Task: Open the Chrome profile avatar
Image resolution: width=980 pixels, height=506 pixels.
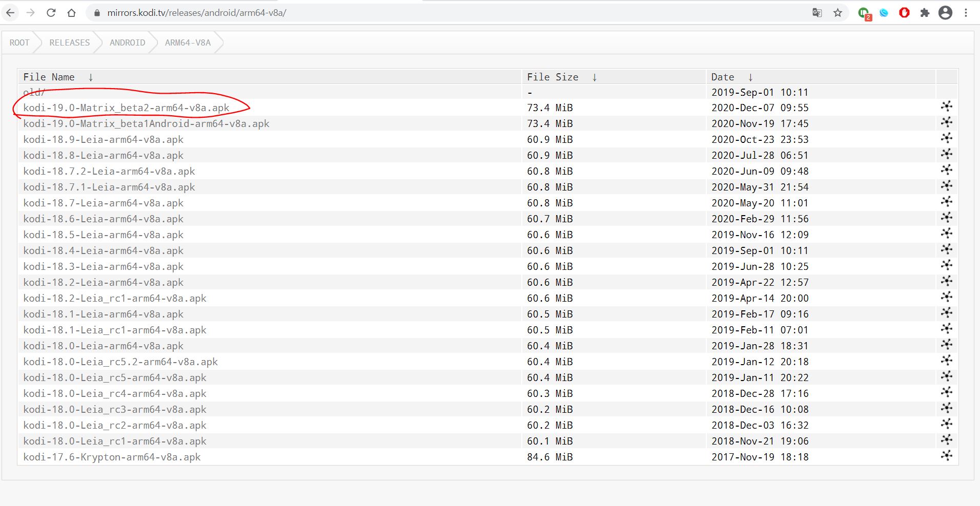Action: pyautogui.click(x=945, y=13)
